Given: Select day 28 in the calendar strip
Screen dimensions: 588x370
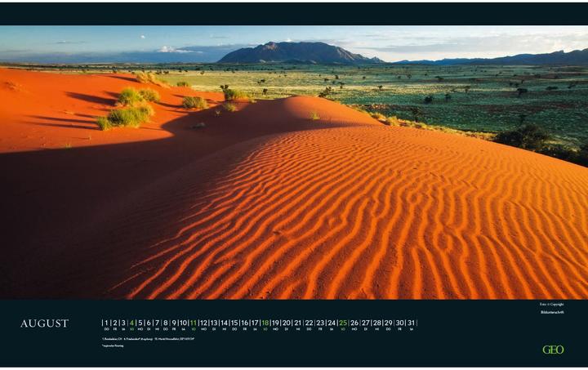Looking at the screenshot, I should click(377, 323).
